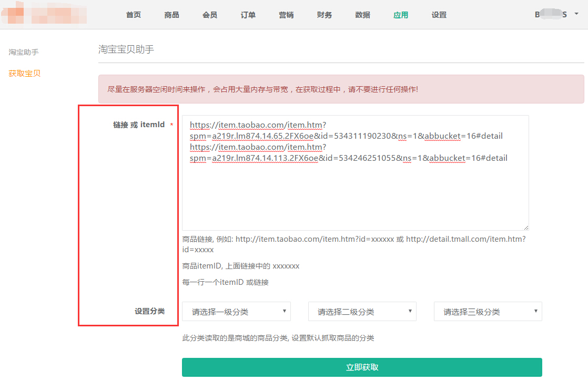Open the 营销 menu item
This screenshot has height=381, width=588.
286,15
